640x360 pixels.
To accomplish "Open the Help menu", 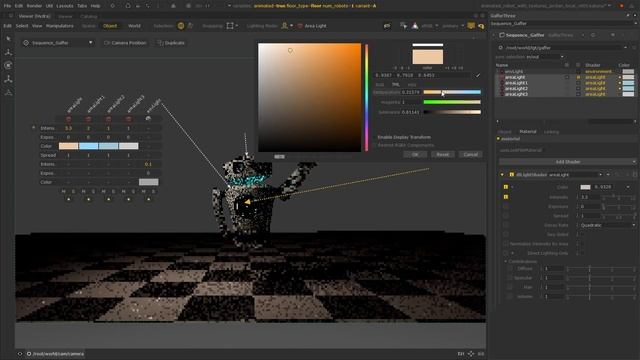I will click(x=95, y=6).
